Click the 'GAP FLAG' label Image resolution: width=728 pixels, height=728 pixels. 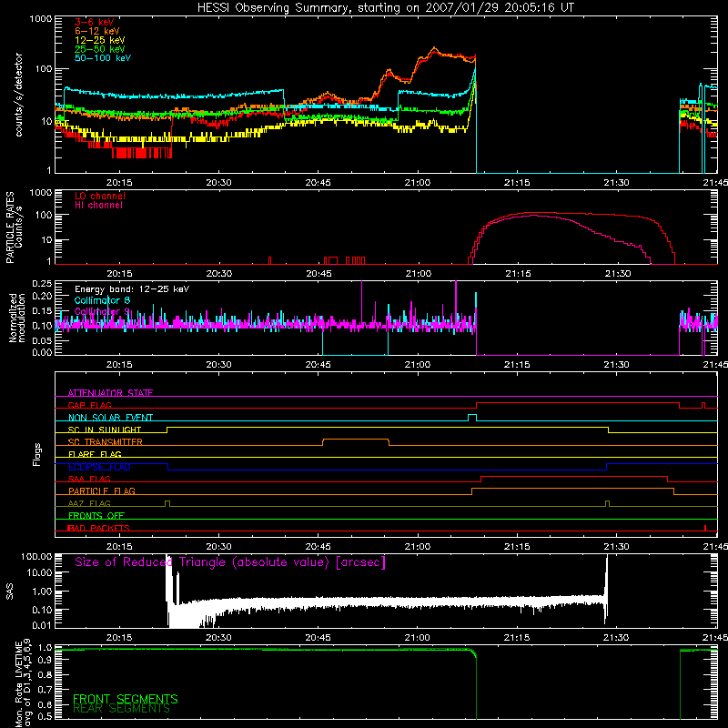point(89,405)
